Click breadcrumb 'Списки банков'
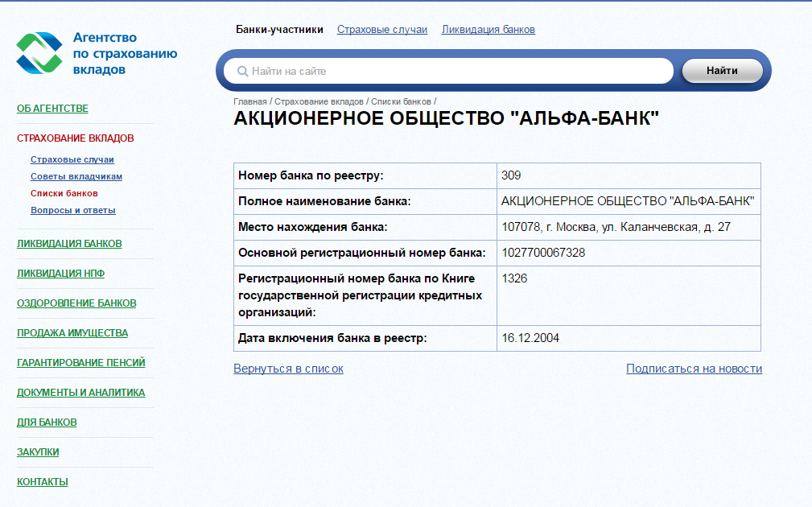 (401, 101)
